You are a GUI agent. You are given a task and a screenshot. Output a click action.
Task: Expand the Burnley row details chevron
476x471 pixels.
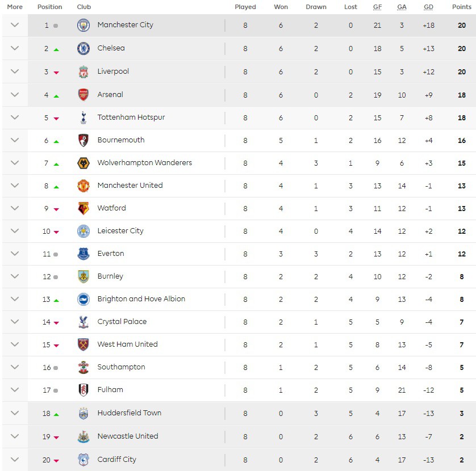(15, 276)
